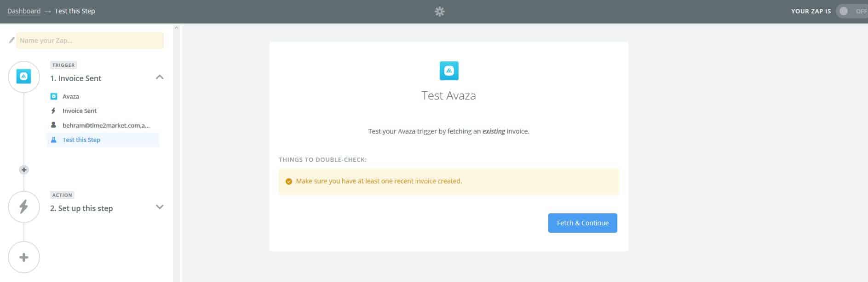Click the Name your Zap input field
The width and height of the screenshot is (868, 282).
(90, 41)
